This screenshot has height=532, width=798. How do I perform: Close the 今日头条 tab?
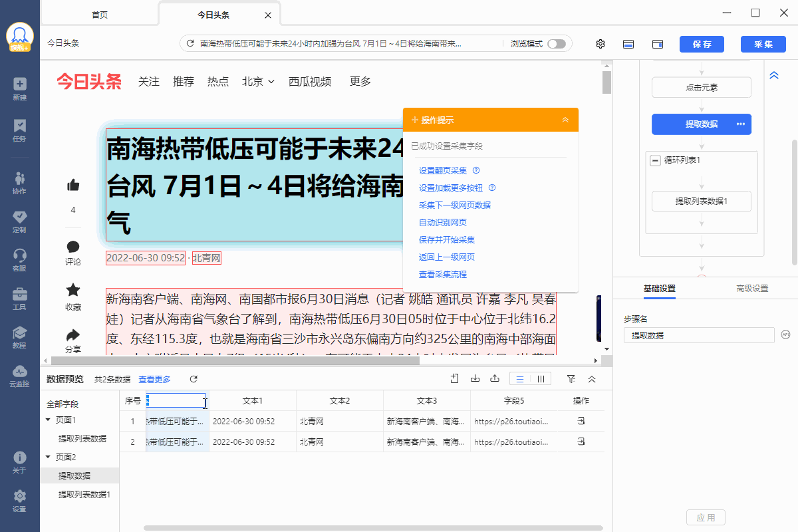pos(267,15)
